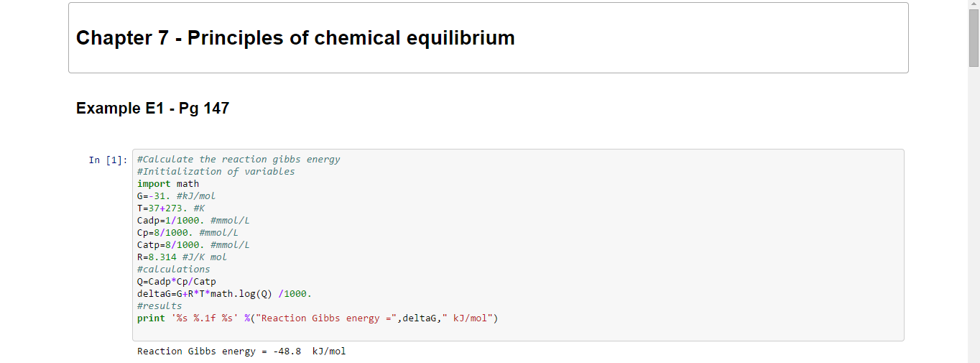Click the deltaG formula line
Screen dimensions: 980x363
pos(224,294)
